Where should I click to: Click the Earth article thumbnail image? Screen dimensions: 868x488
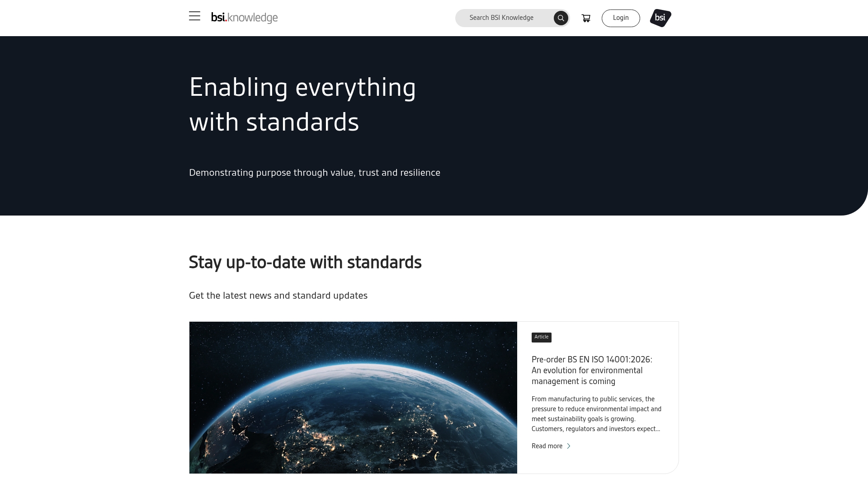[353, 398]
